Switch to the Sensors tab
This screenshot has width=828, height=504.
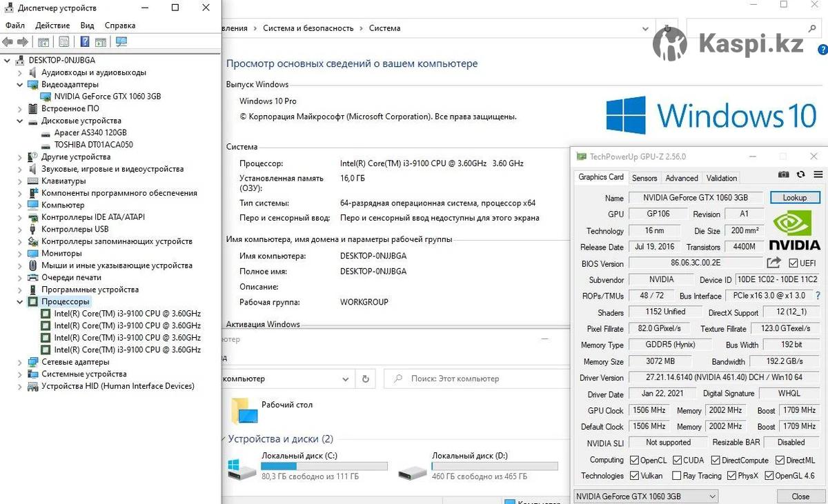644,178
